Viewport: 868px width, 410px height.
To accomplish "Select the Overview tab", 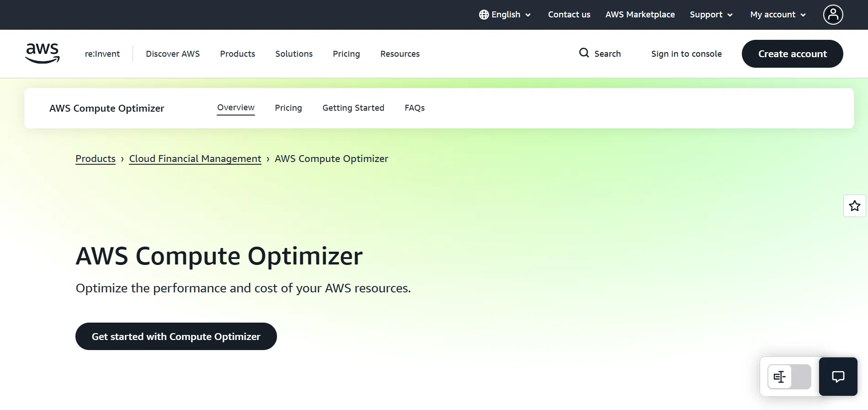I will [x=236, y=108].
